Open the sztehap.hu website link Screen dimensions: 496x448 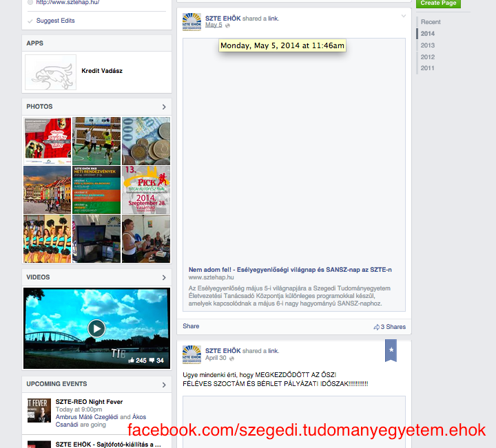68,2
